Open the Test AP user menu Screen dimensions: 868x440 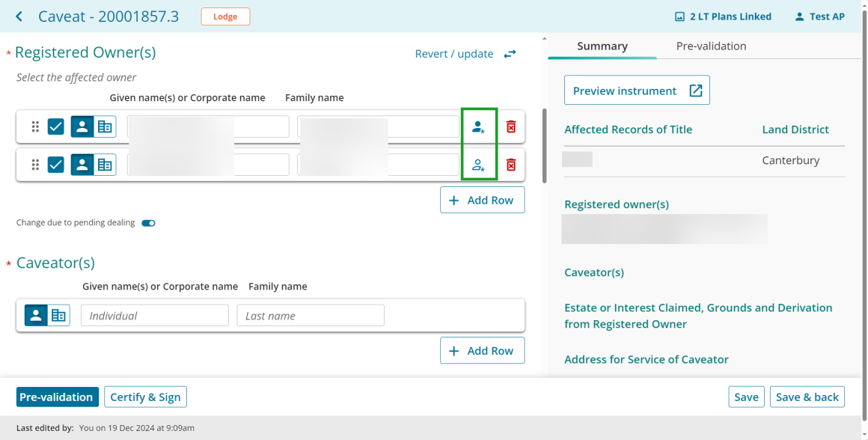[x=820, y=16]
